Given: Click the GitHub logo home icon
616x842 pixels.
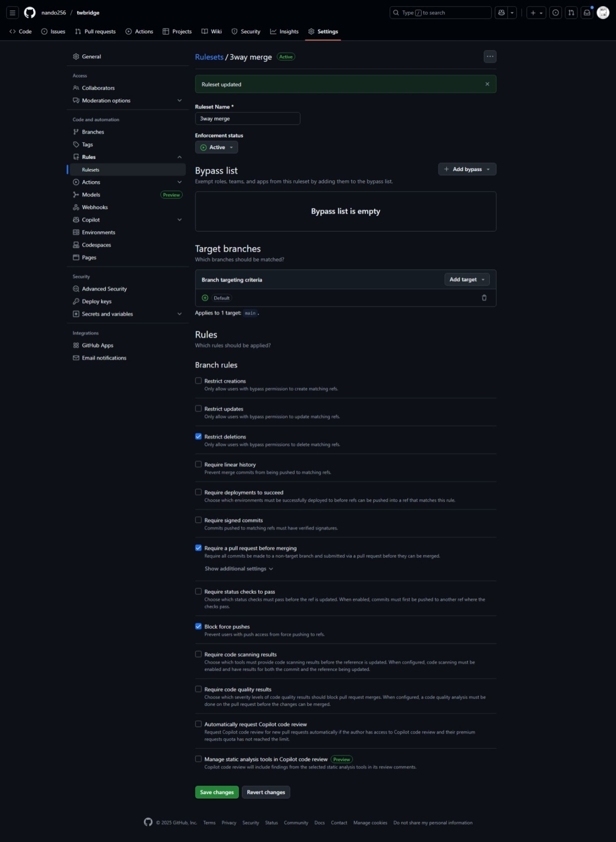Looking at the screenshot, I should pyautogui.click(x=30, y=13).
